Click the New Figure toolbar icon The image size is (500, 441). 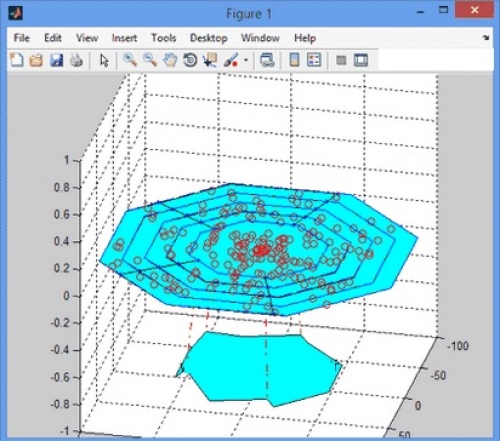(x=17, y=60)
